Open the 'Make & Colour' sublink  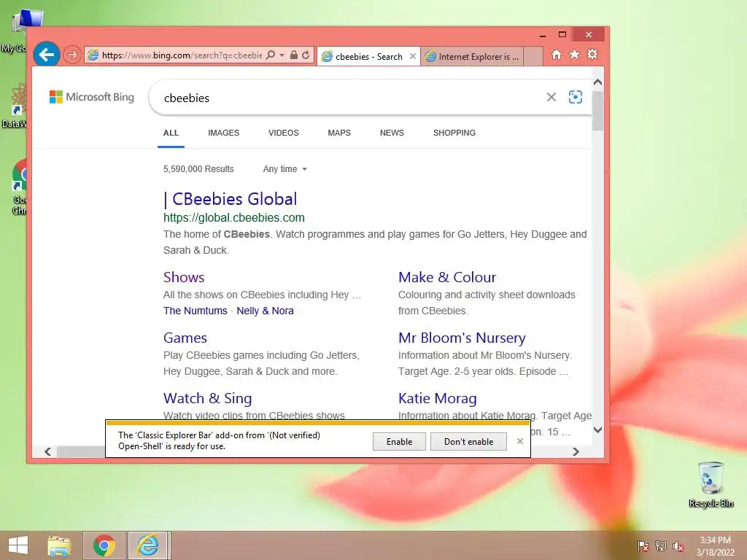pyautogui.click(x=447, y=277)
